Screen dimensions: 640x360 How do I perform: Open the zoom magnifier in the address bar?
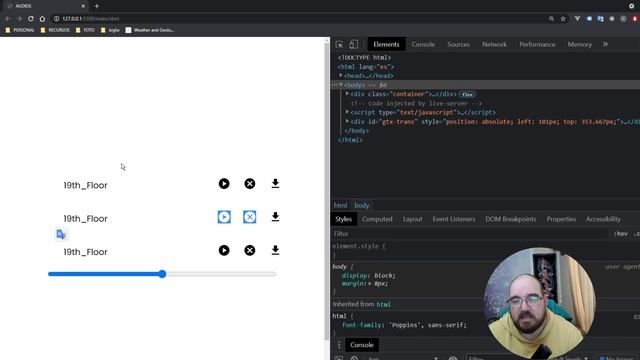tap(551, 19)
